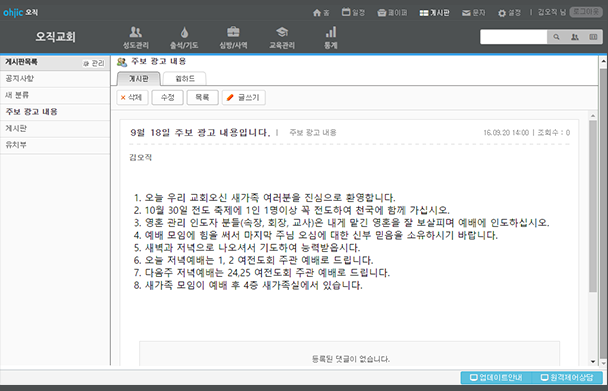
Task: Switch to the 웹하드 tab
Action: point(185,79)
